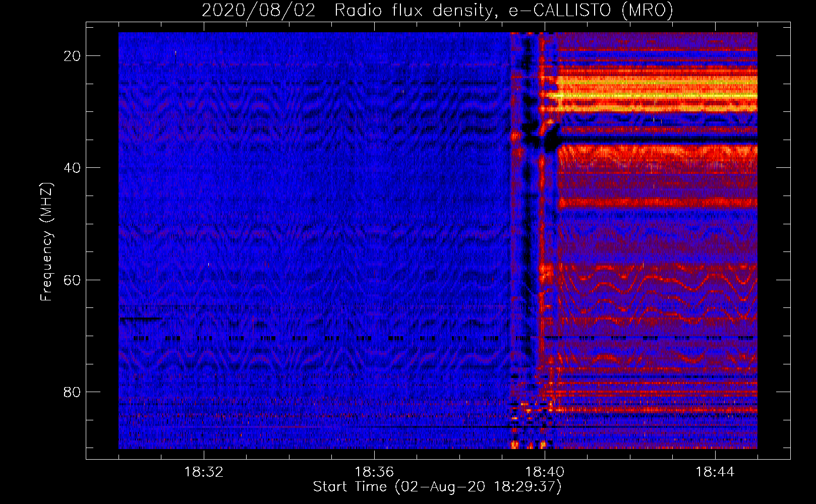Click the short black horizontal line near 67 MHz

pos(141,319)
